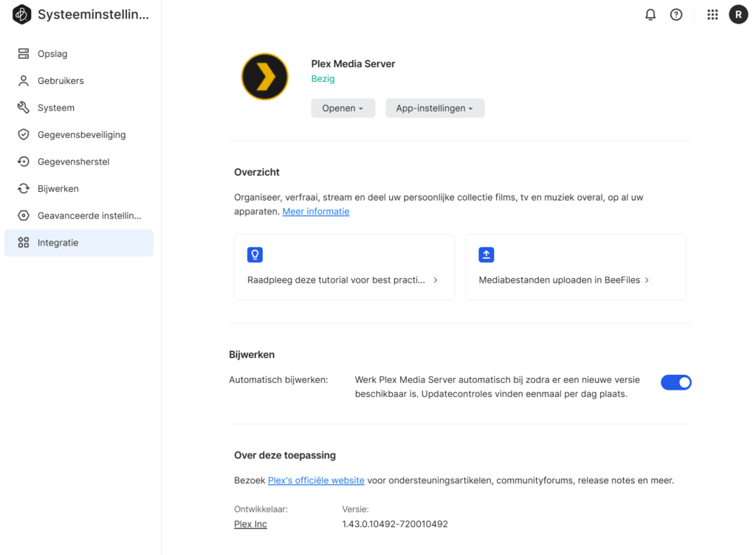
Task: Visit Plex's officiële website link
Action: (x=316, y=480)
